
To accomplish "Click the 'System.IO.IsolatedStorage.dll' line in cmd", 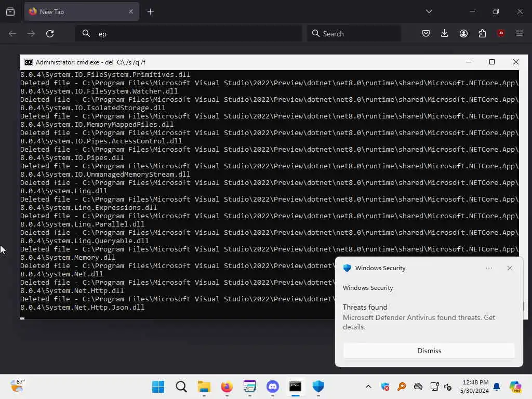I will (x=92, y=108).
